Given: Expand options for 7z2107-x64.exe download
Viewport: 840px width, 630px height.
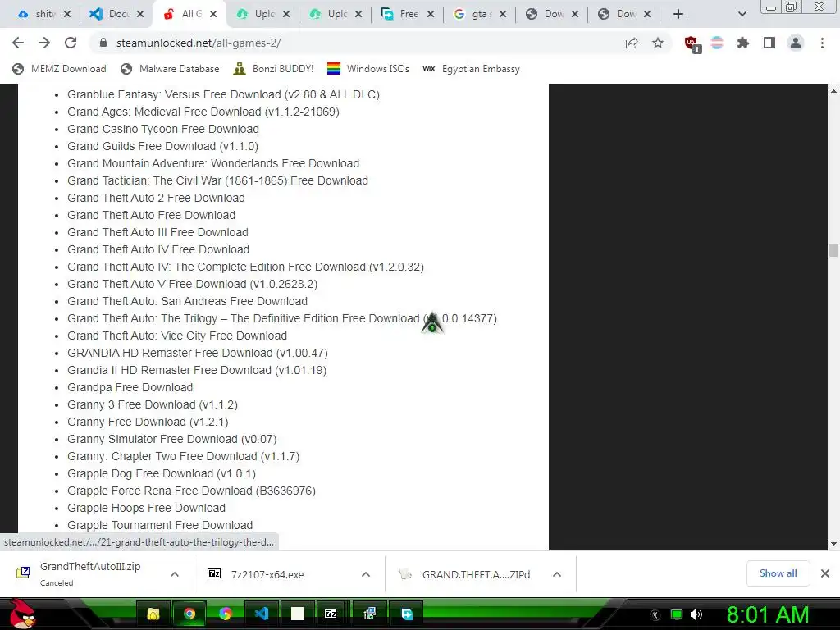Looking at the screenshot, I should click(366, 574).
